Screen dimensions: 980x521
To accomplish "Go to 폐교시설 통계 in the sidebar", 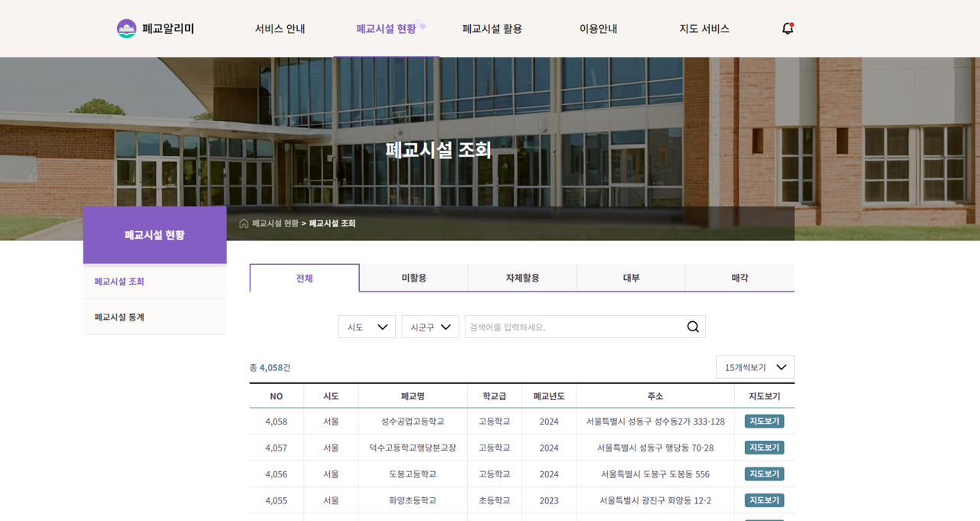I will [x=119, y=316].
